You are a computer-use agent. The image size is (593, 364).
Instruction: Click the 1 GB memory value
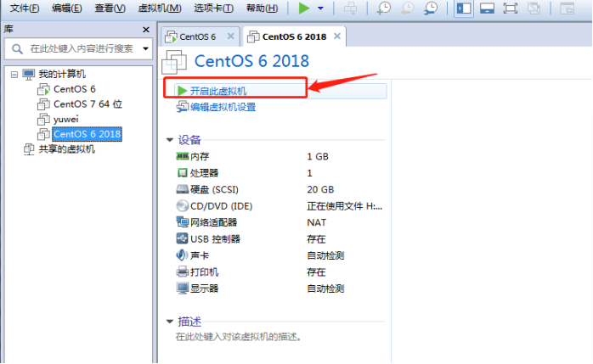click(x=318, y=157)
